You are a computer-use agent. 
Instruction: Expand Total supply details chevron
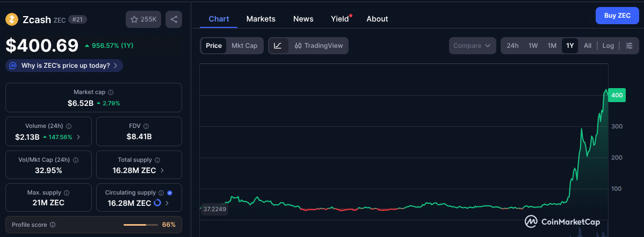(x=162, y=170)
